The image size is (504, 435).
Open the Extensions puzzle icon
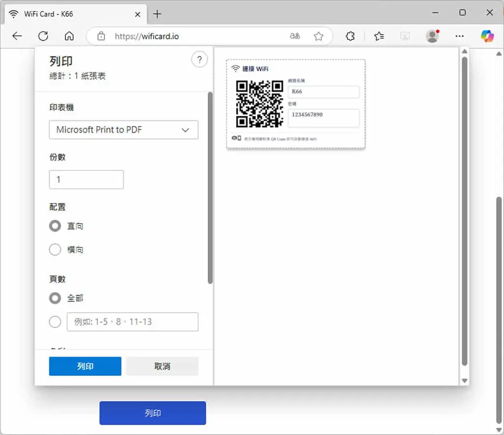point(350,36)
